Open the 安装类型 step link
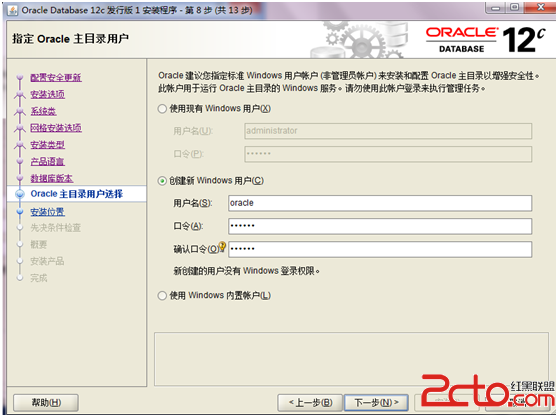Screen dimensions: 558x417 coord(48,145)
